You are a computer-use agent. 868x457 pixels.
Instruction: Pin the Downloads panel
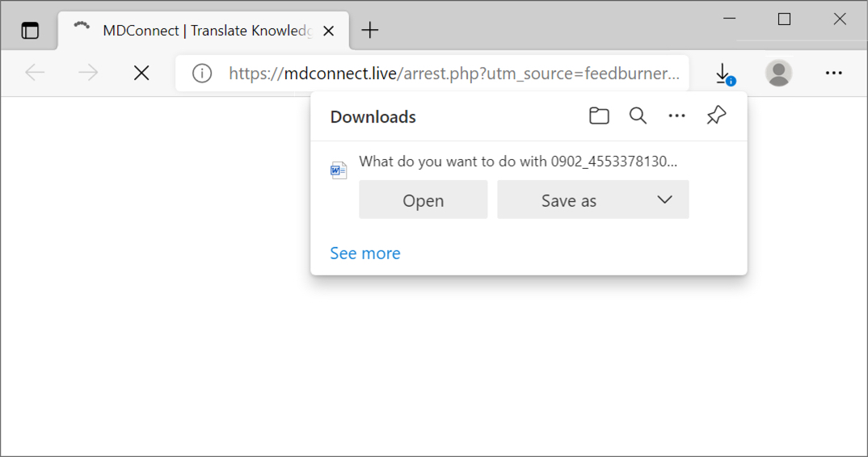(716, 115)
